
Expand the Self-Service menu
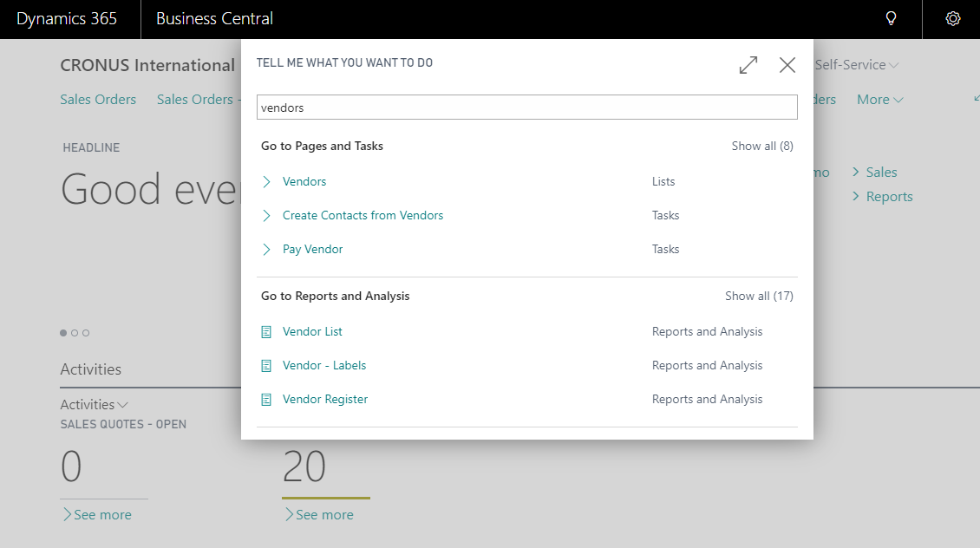coord(856,65)
